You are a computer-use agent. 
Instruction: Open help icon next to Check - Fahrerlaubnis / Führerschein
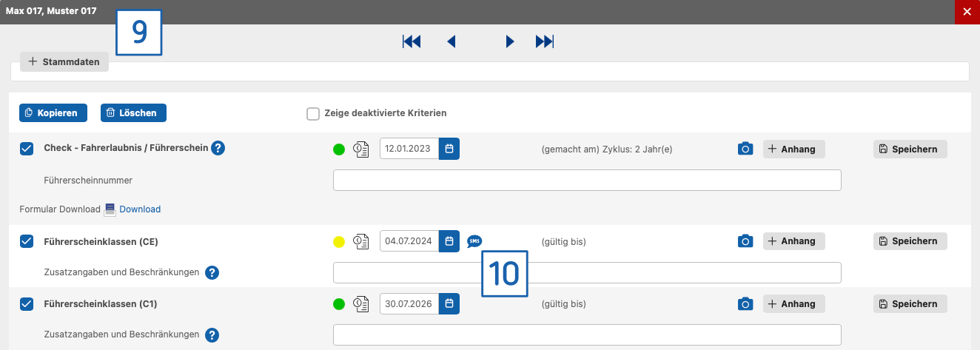(x=218, y=148)
